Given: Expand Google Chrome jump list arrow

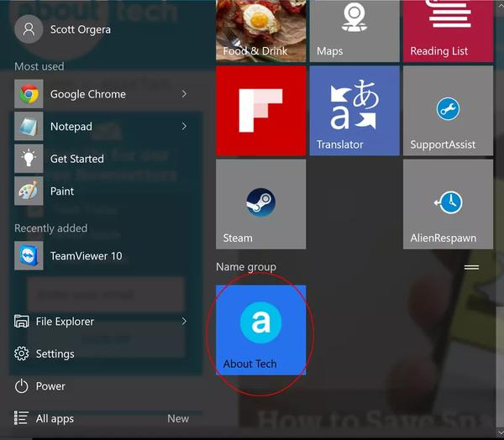Looking at the screenshot, I should pyautogui.click(x=184, y=94).
